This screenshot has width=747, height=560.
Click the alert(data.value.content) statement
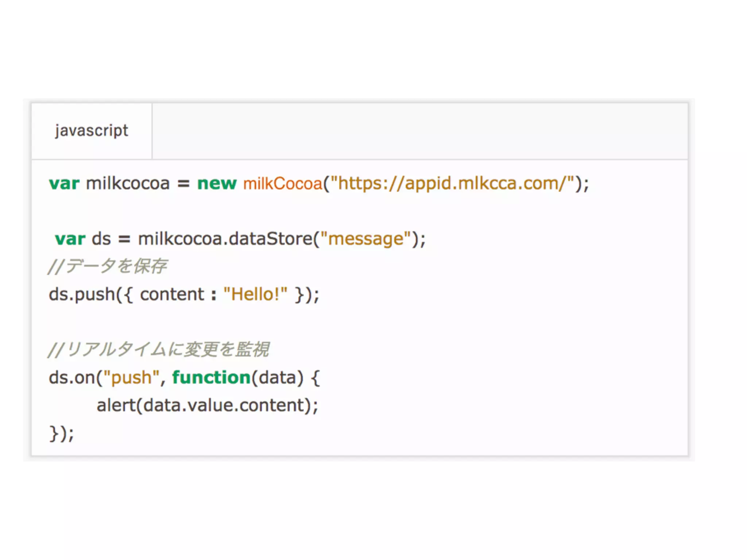click(207, 405)
